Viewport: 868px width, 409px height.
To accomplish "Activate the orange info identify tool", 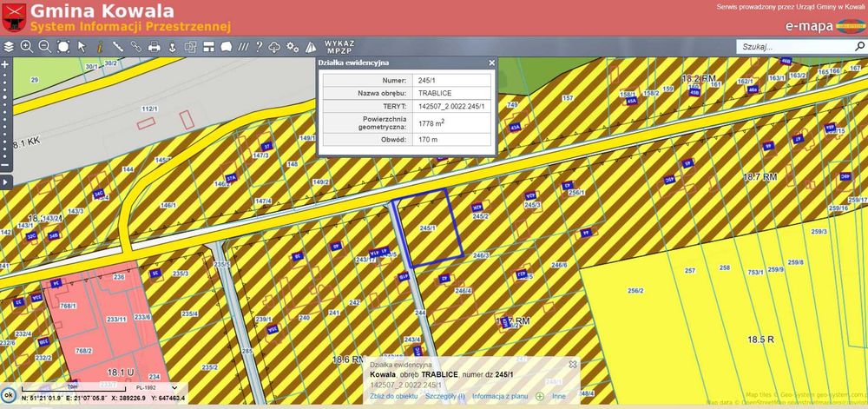I will click(x=100, y=47).
